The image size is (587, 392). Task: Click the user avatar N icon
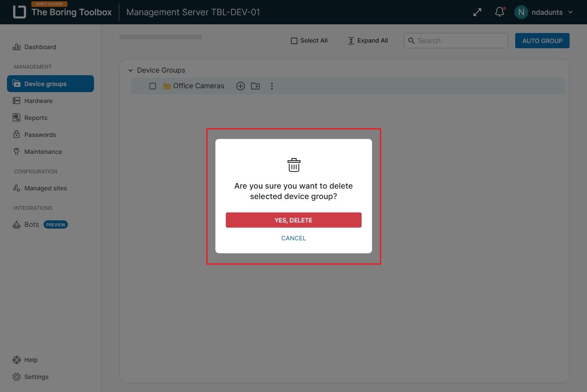tap(521, 12)
